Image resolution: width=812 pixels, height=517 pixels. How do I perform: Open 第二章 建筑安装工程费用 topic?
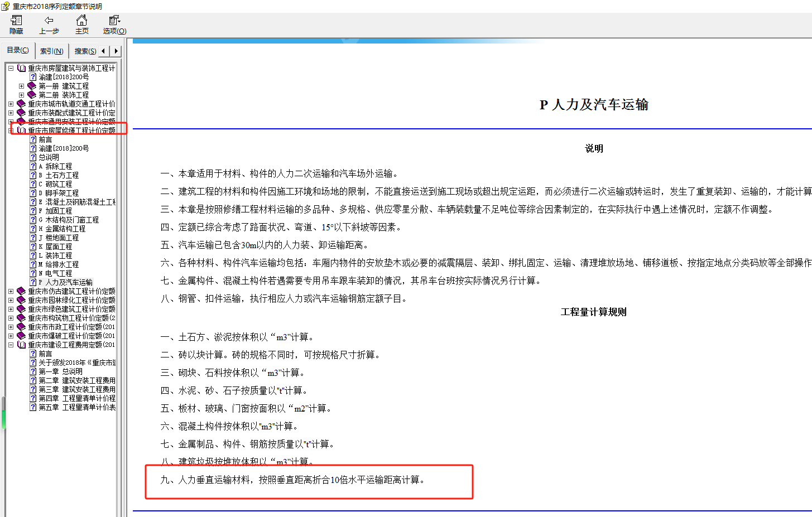(77, 380)
